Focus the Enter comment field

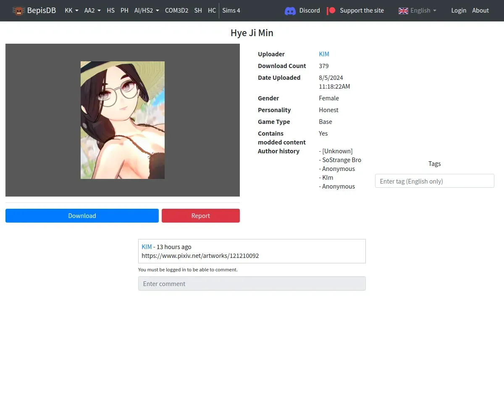pos(252,283)
